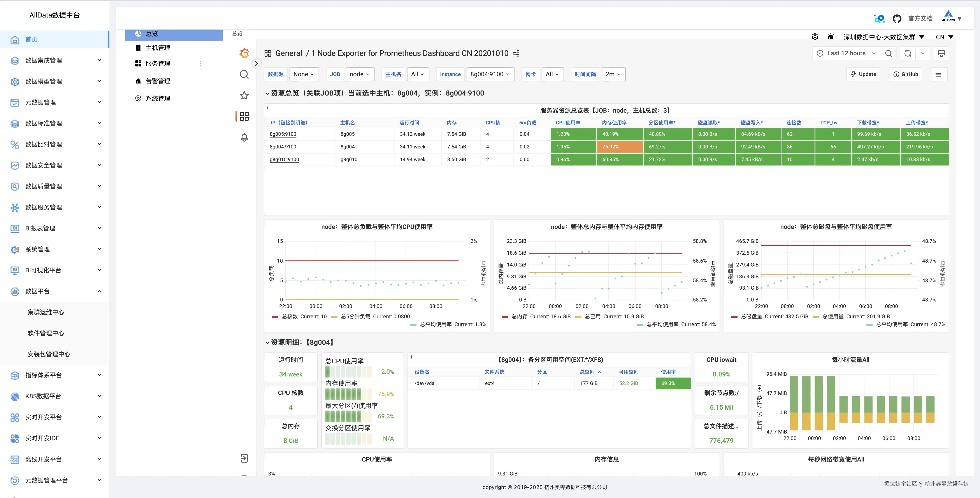Click the cycle view mode monitor icon
Screen dimensions: 980x498
tap(941, 53)
